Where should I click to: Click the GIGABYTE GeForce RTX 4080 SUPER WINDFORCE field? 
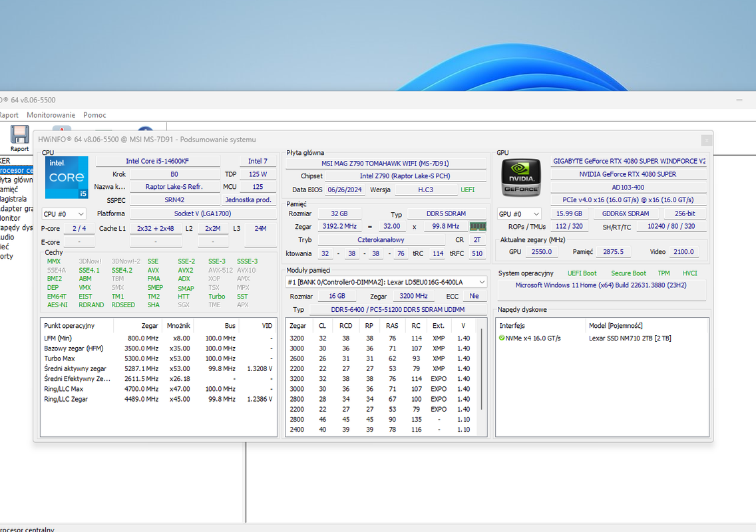coord(629,161)
